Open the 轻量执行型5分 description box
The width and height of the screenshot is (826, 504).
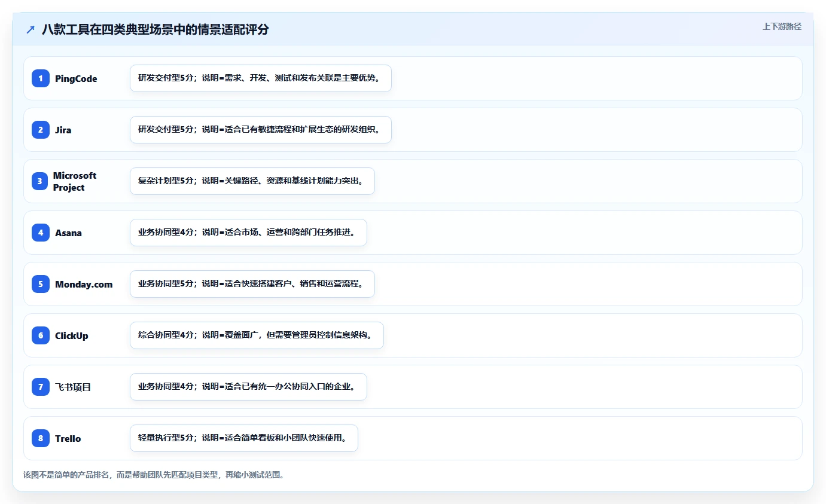point(244,438)
